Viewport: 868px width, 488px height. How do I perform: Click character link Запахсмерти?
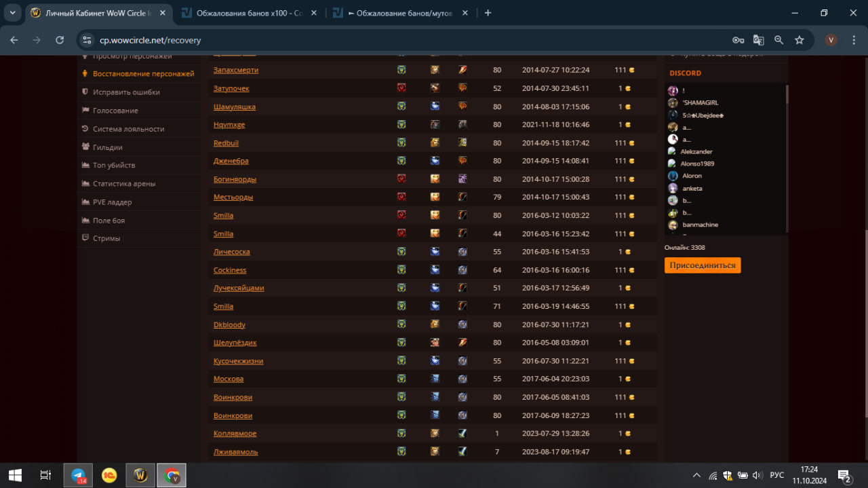click(236, 70)
